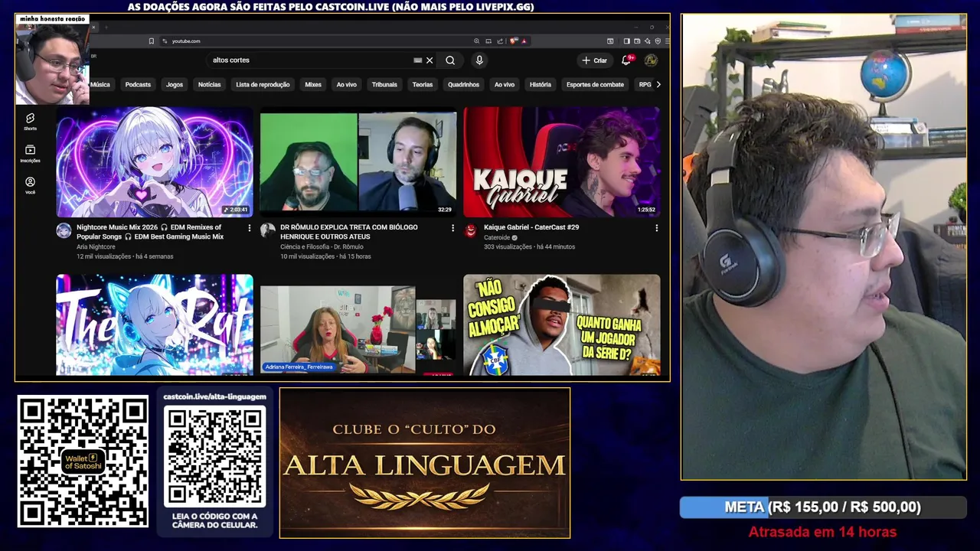Select the Tribunais category chip
Image resolution: width=980 pixels, height=551 pixels.
384,85
